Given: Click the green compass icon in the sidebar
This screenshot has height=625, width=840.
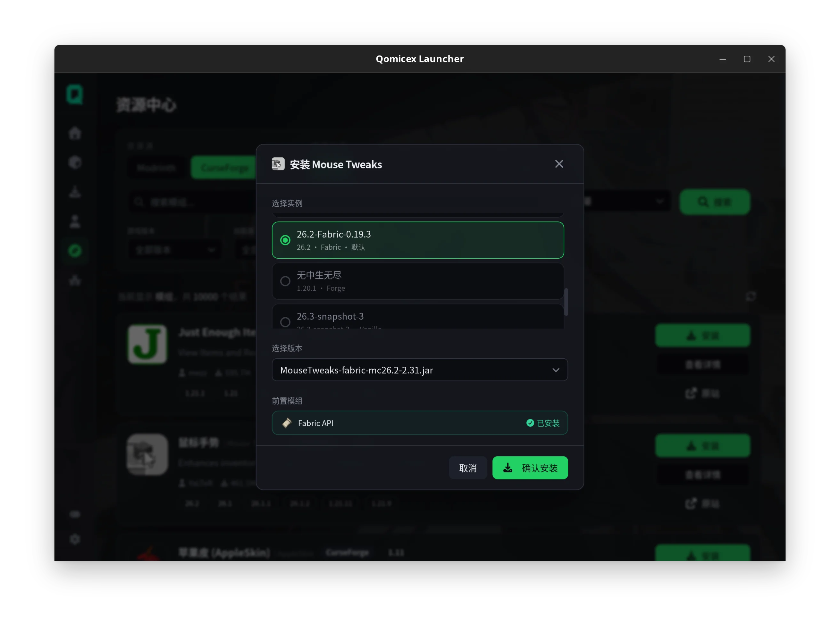Looking at the screenshot, I should 75,250.
